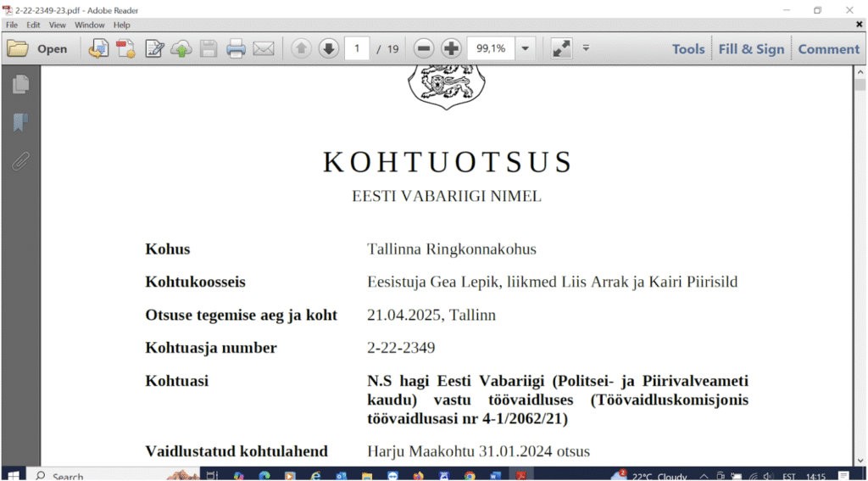The image size is (868, 481).
Task: Click the convert file to Word/Excel icon
Action: click(x=98, y=48)
